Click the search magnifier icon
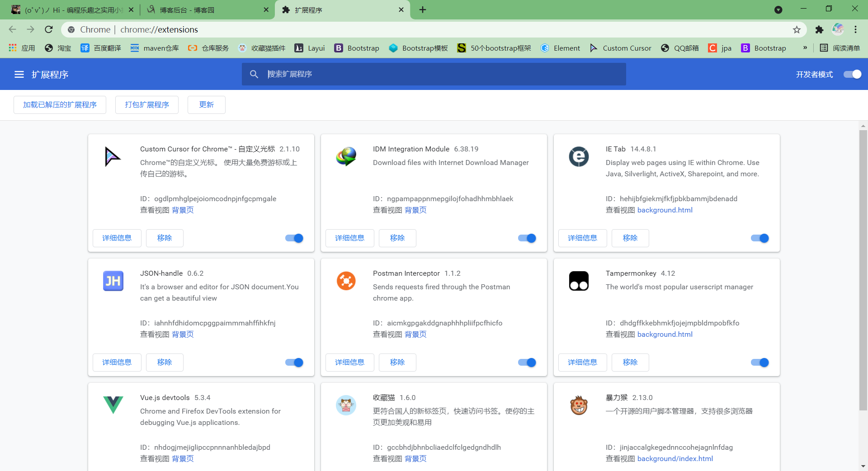This screenshot has width=868, height=471. [x=254, y=74]
